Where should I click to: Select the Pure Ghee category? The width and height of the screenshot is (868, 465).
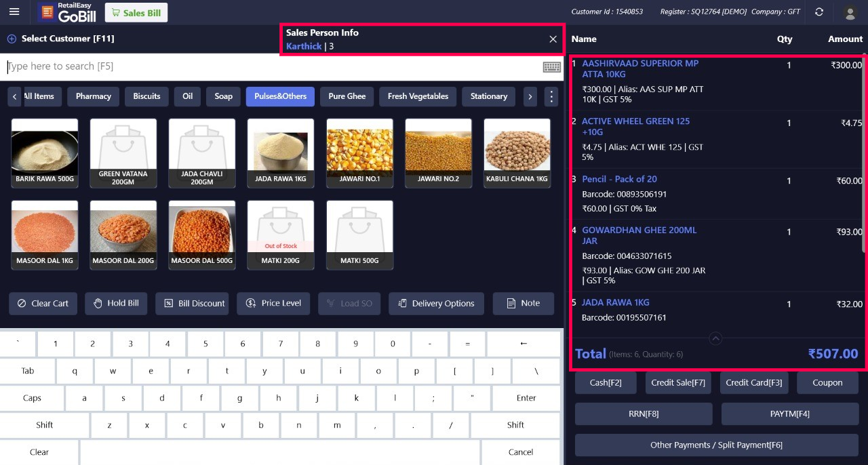(347, 96)
